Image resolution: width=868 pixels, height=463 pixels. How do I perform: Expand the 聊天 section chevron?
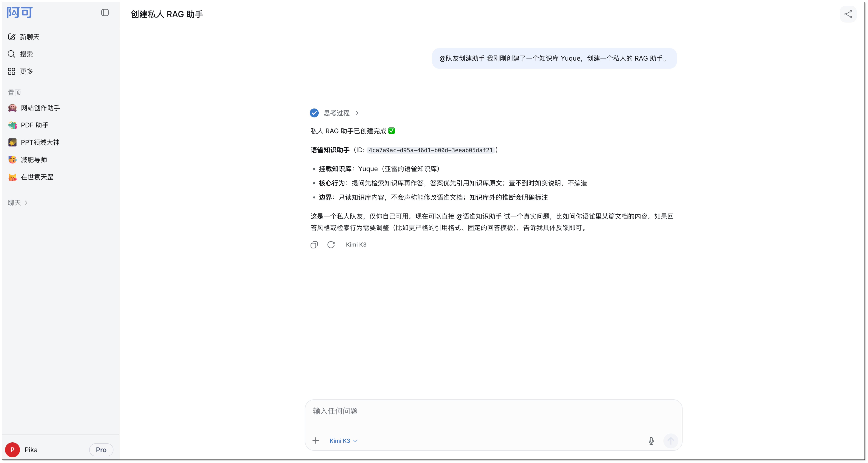click(26, 202)
